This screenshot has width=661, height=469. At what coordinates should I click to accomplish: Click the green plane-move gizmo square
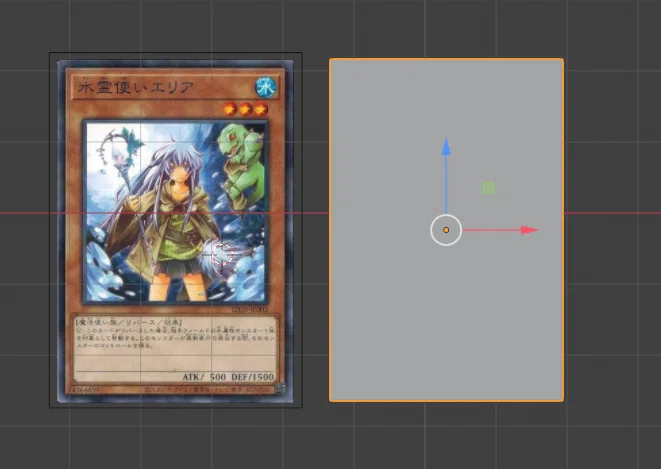click(x=489, y=188)
